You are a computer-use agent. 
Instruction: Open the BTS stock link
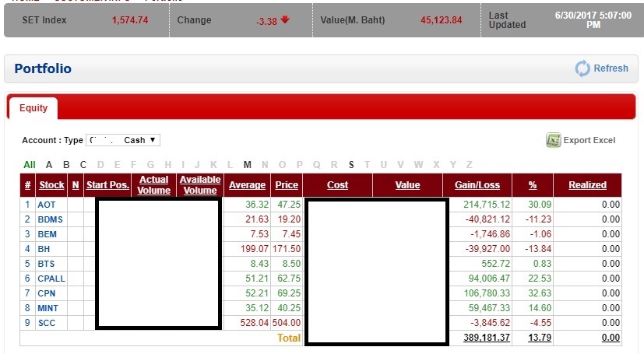[x=46, y=264]
